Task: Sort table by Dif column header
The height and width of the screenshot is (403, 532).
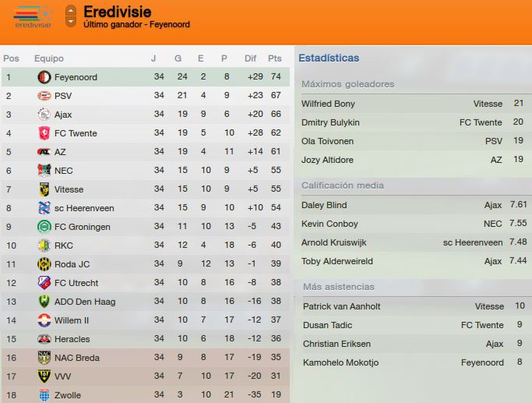Action: click(x=250, y=58)
